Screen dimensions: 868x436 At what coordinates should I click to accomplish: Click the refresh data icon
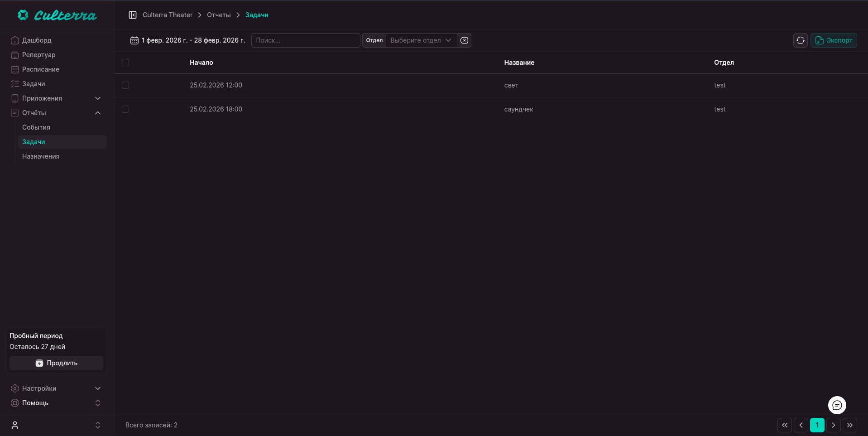[x=800, y=40]
